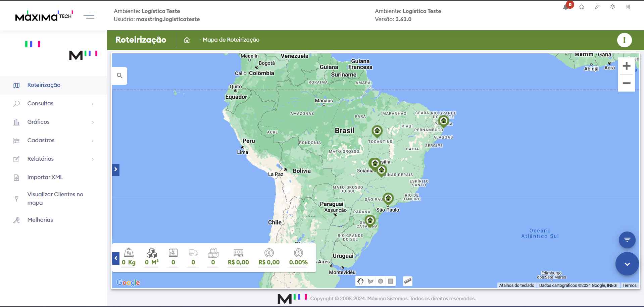Expand the left side panel arrow on the map
Image resolution: width=644 pixels, height=307 pixels.
[116, 169]
